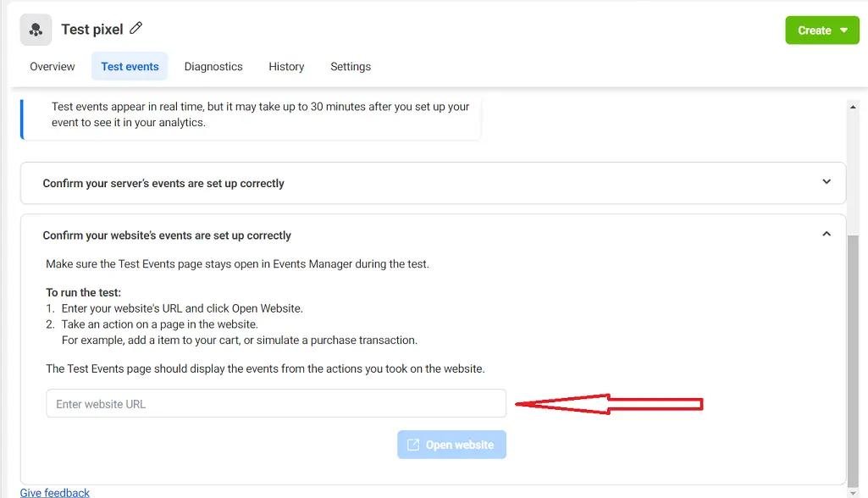Click the 'Confirm your server's events' heading
The width and height of the screenshot is (868, 498).
coord(163,183)
